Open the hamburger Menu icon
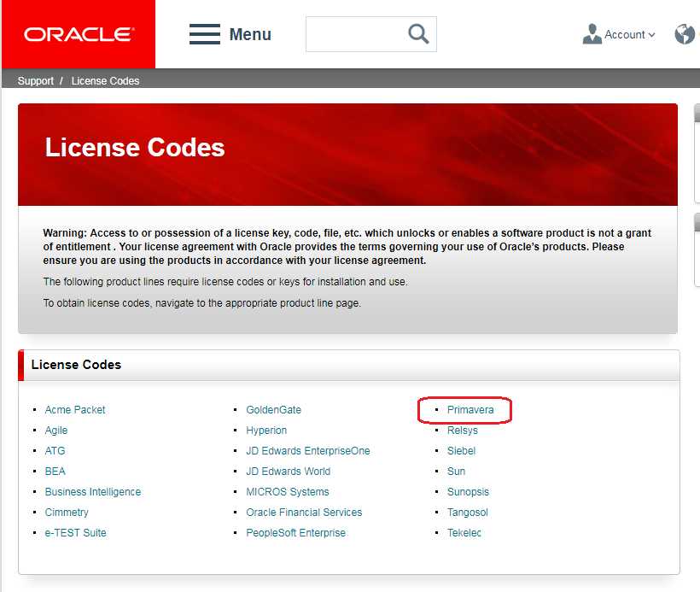 pyautogui.click(x=205, y=34)
